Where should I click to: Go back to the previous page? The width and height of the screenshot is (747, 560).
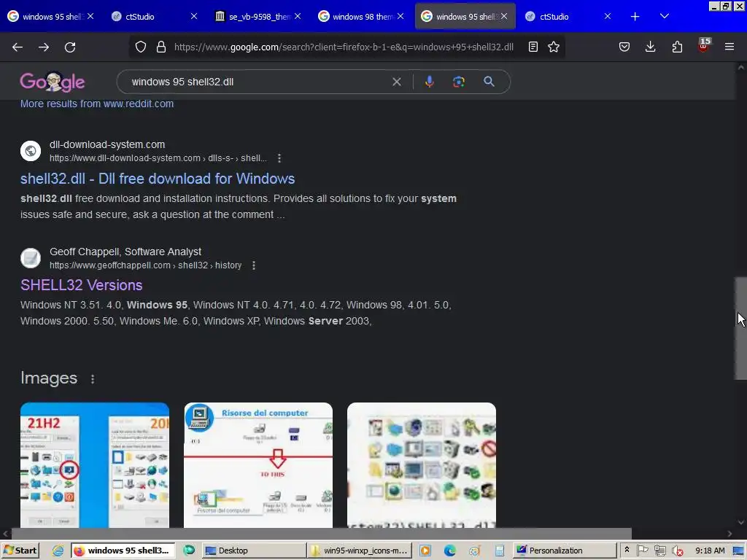[x=18, y=47]
